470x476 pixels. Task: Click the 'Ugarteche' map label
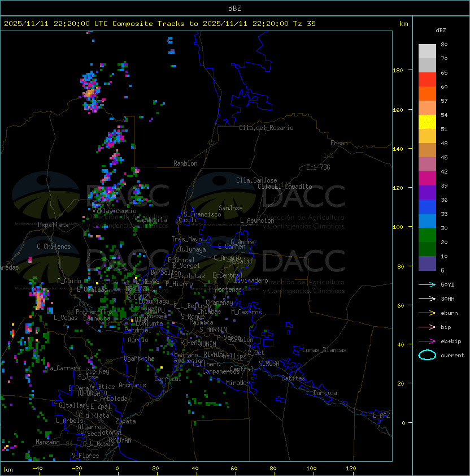point(140,358)
